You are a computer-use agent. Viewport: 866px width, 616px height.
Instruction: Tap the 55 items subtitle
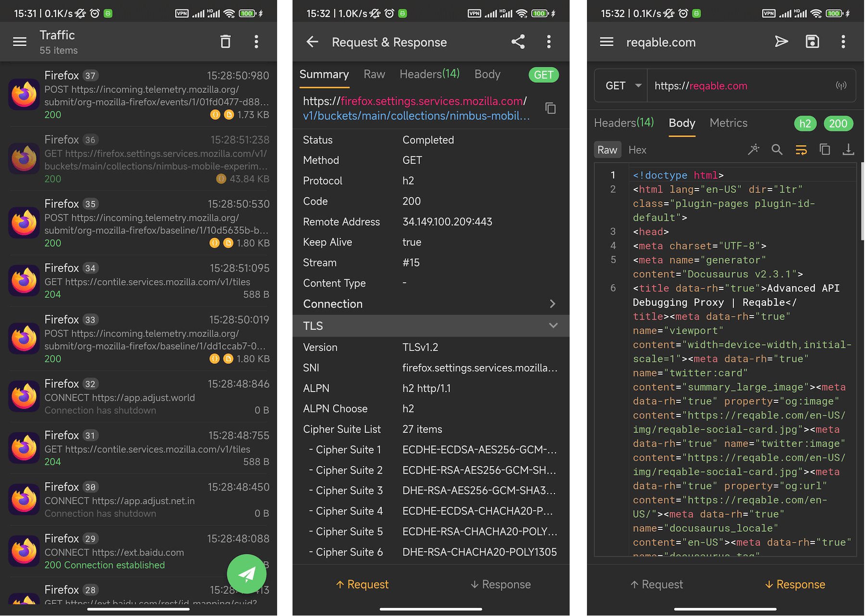coord(59,51)
